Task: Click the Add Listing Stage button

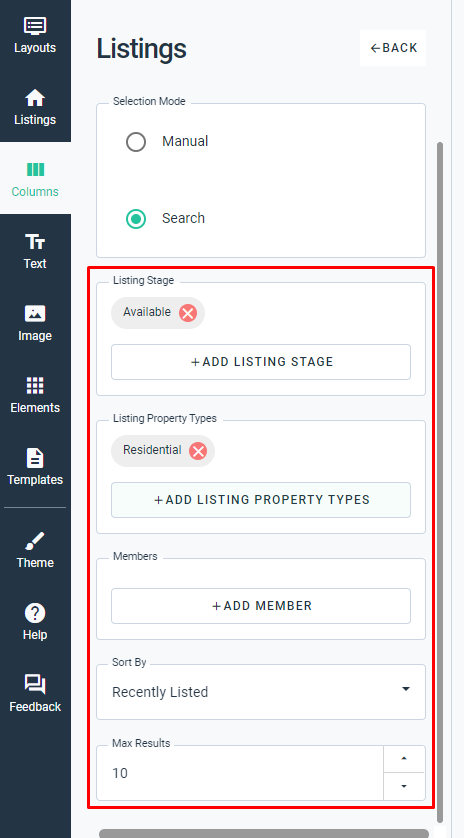Action: point(261,362)
